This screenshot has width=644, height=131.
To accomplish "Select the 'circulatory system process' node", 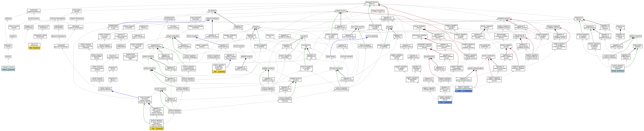I will tap(173, 27).
